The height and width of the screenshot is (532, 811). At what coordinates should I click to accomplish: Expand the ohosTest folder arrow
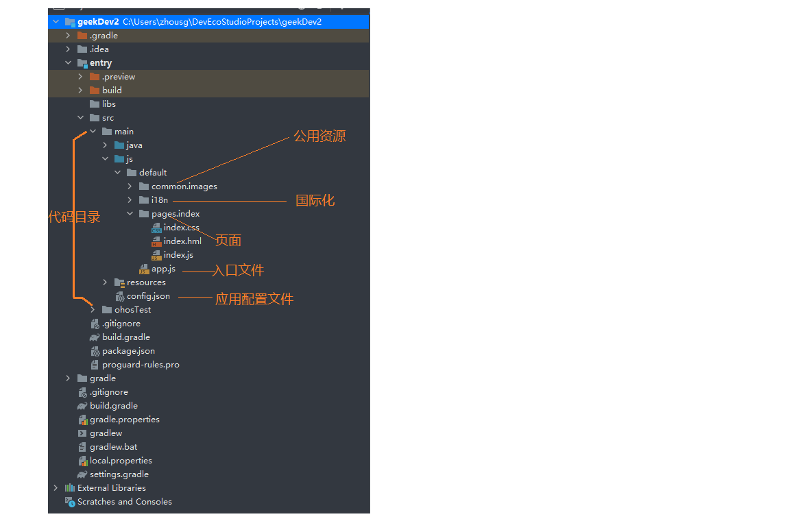point(93,310)
